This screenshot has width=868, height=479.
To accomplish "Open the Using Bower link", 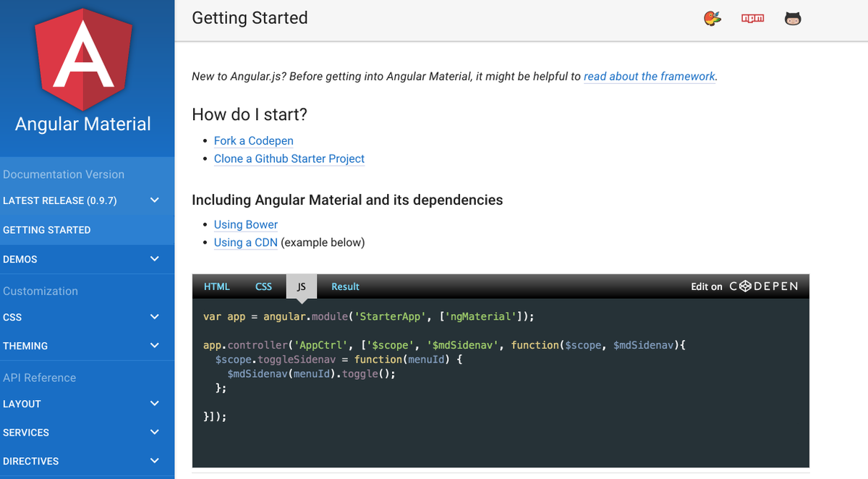I will [246, 224].
